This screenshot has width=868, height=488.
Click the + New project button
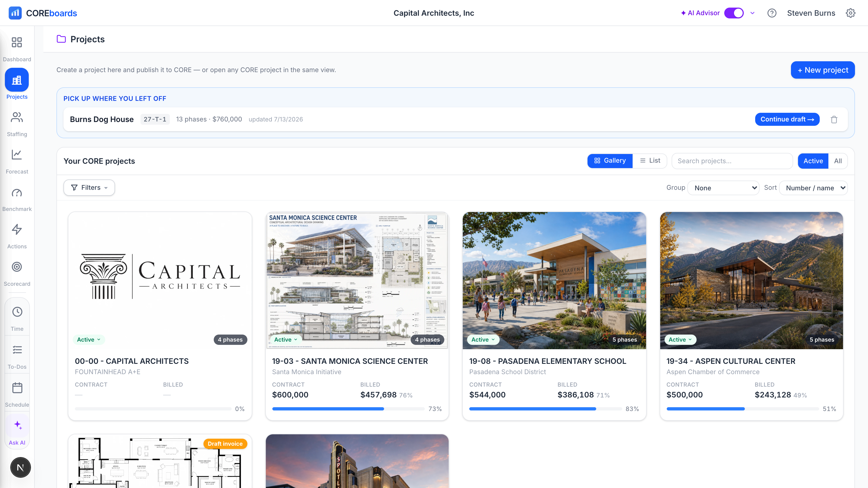(822, 70)
